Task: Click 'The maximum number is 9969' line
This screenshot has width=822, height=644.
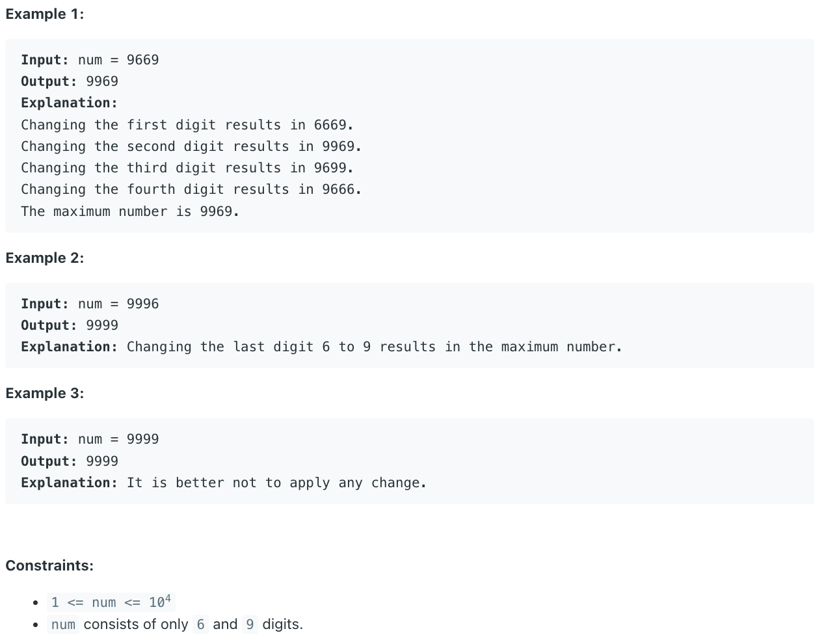Action: pos(130,211)
